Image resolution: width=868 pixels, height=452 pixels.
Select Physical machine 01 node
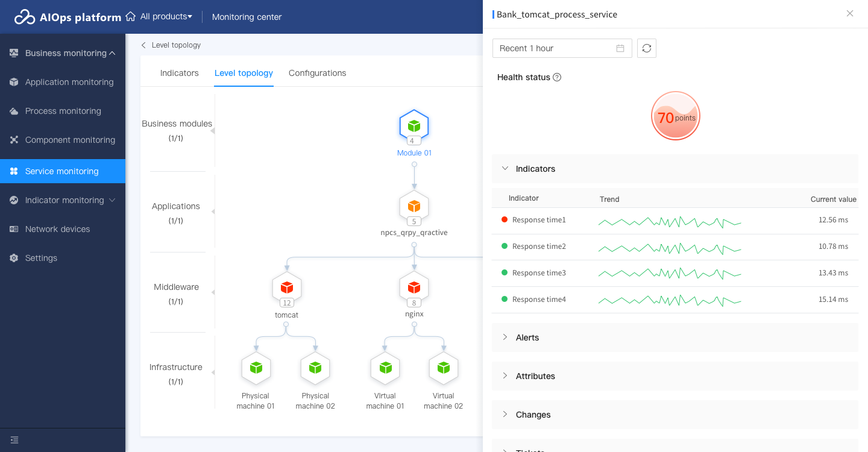[x=256, y=368]
